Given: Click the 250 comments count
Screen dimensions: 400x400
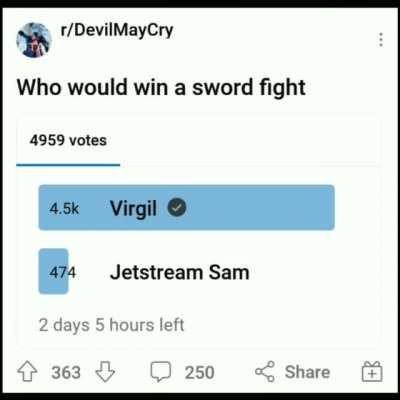Looking at the screenshot, I should click(x=199, y=372).
